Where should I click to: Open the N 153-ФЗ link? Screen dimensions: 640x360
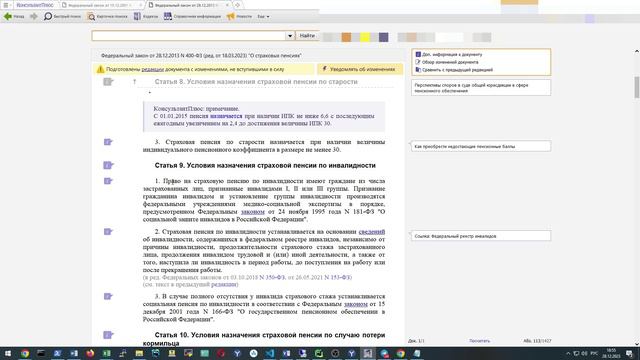point(338,278)
